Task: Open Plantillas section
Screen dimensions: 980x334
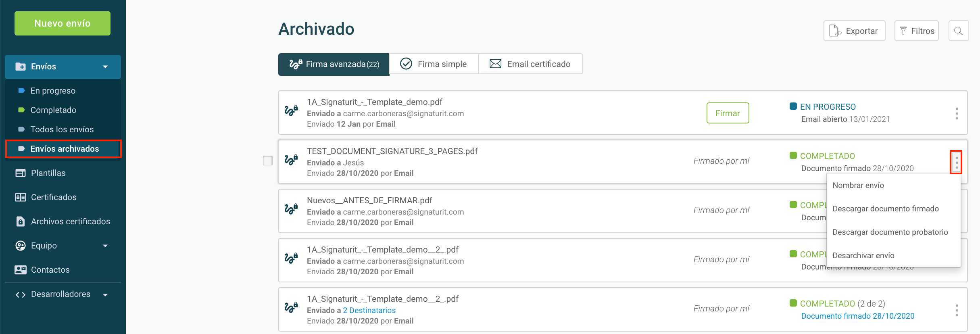Action: [x=48, y=173]
